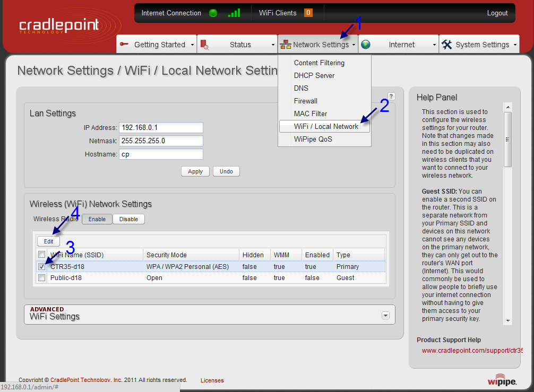534x392 pixels.
Task: Click the green Internet Connection status indicator
Action: click(213, 13)
